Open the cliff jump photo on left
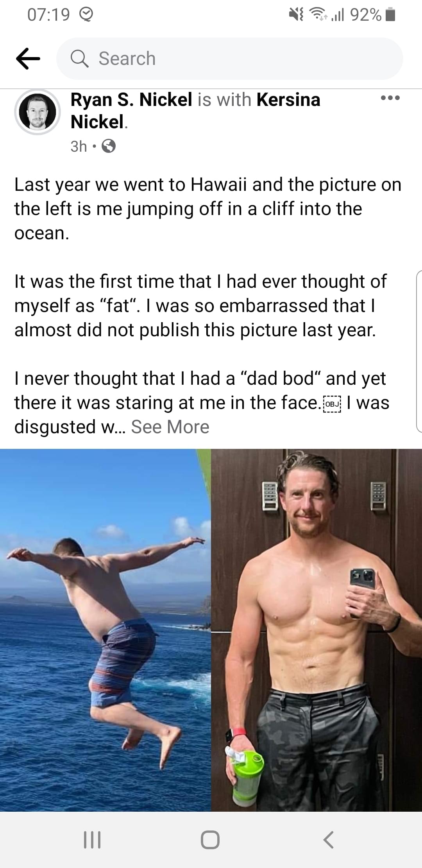Viewport: 422px width, 868px height. point(105,630)
